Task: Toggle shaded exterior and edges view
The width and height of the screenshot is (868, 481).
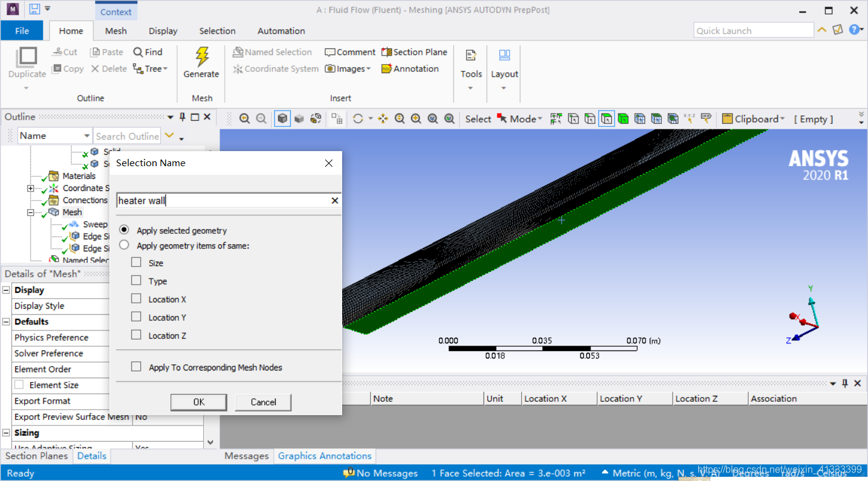Action: pyautogui.click(x=282, y=119)
